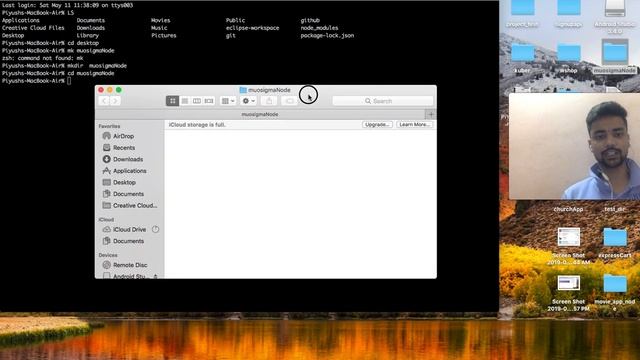Viewport: 640px width, 360px height.
Task: Click the Finder Edit Tags toolbar button
Action: (x=289, y=100)
